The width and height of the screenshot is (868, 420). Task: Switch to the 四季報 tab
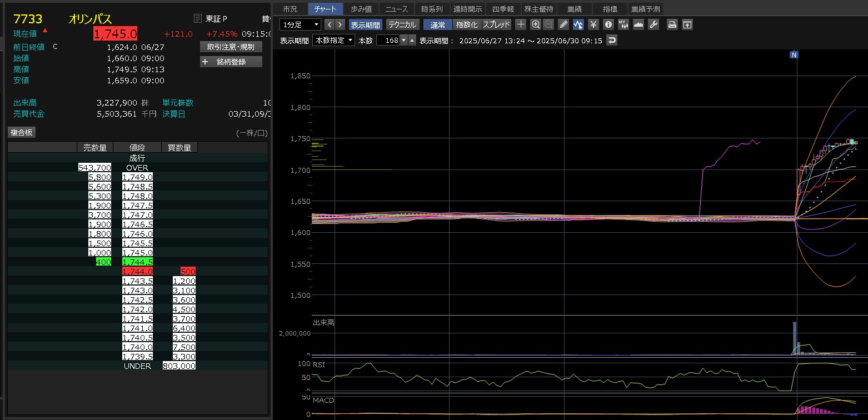[503, 9]
